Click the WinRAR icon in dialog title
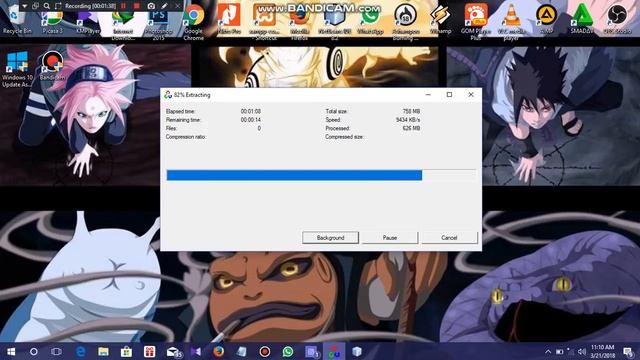This screenshot has height=360, width=640. point(168,95)
